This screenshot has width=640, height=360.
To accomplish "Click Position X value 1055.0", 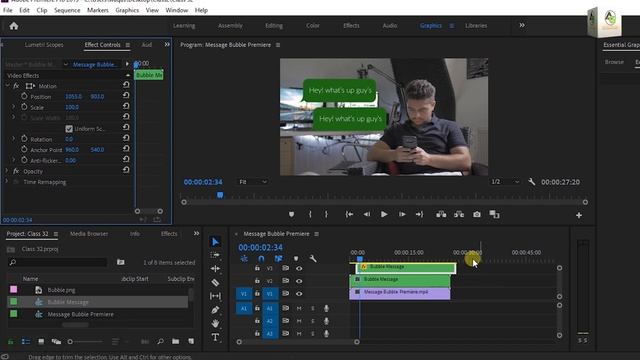I will point(73,97).
